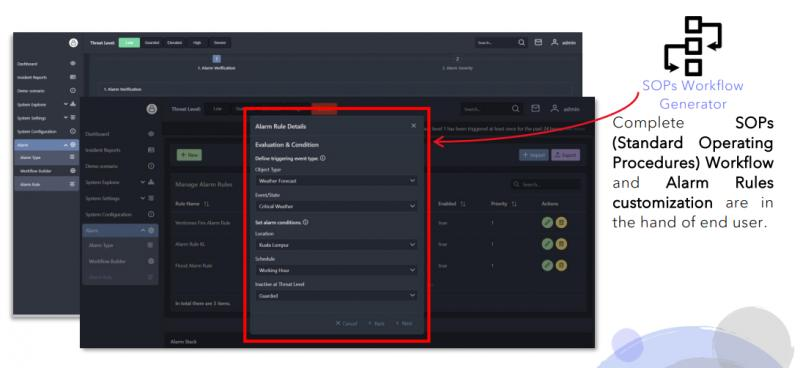
Task: Open Alarm Type in back window sidebar
Action: coord(46,158)
